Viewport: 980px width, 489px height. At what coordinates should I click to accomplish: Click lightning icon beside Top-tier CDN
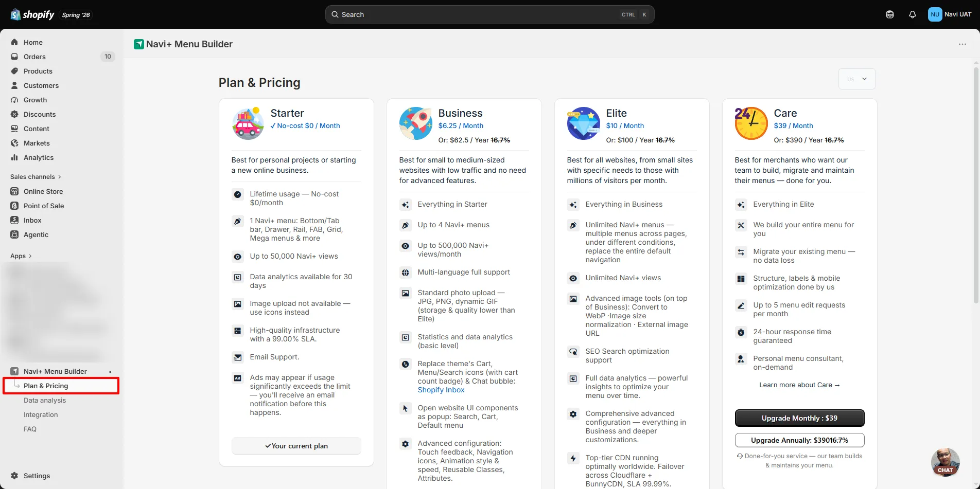573,458
